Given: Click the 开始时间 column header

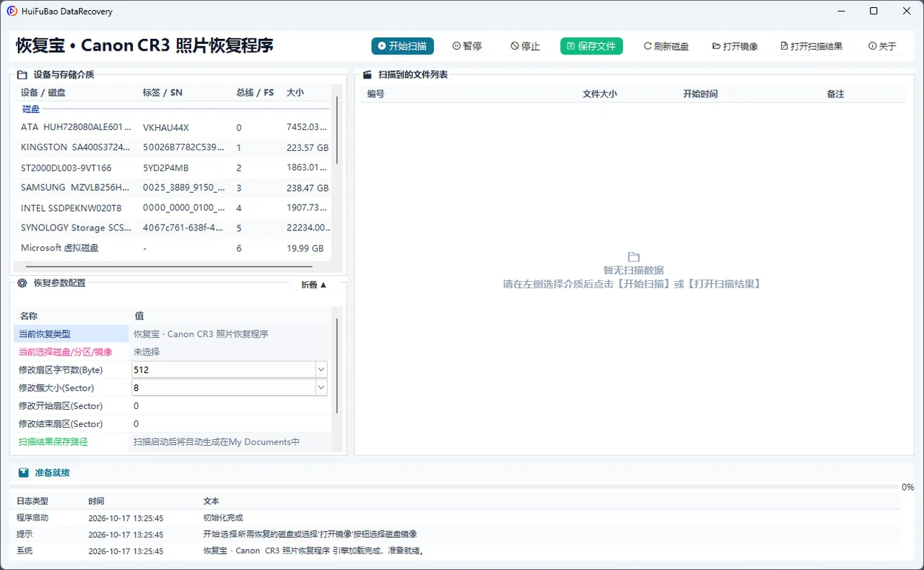Looking at the screenshot, I should [x=700, y=94].
